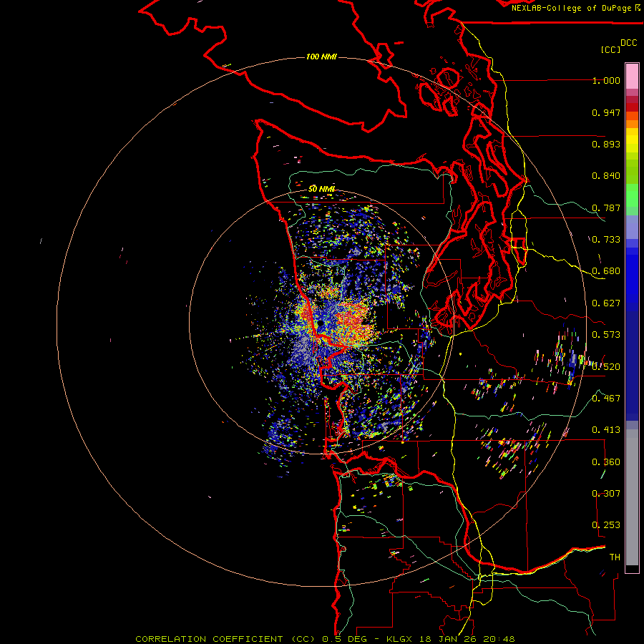Select the 0.467 scale value
The width and height of the screenshot is (644, 644).
coord(606,398)
